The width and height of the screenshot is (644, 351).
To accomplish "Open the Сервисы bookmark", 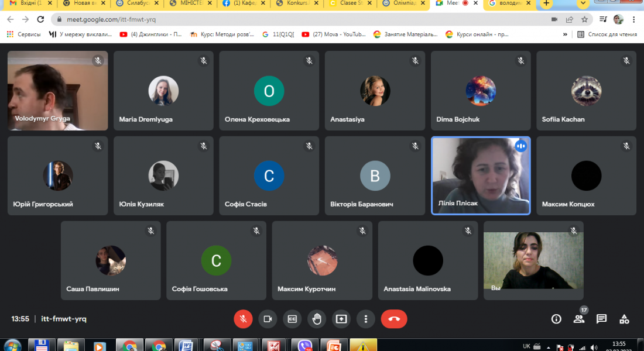I will 24,35.
